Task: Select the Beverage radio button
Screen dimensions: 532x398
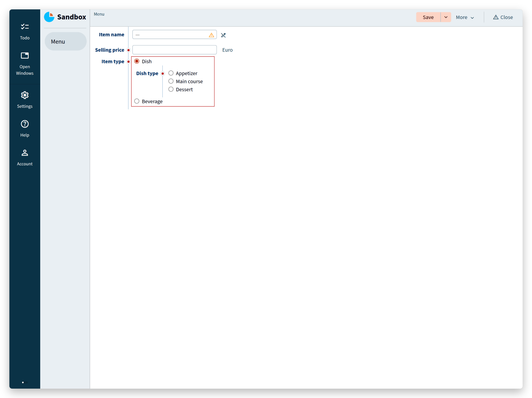Action: [137, 101]
